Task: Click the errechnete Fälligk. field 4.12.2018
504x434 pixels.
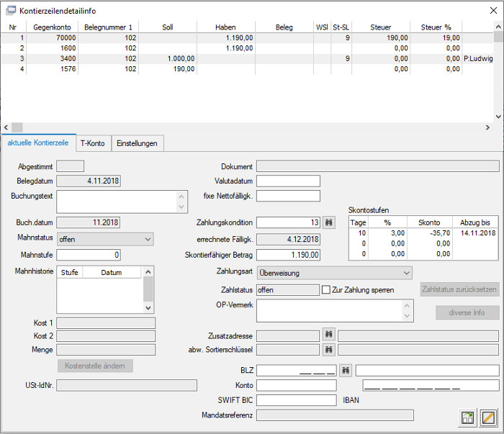Action: 288,240
